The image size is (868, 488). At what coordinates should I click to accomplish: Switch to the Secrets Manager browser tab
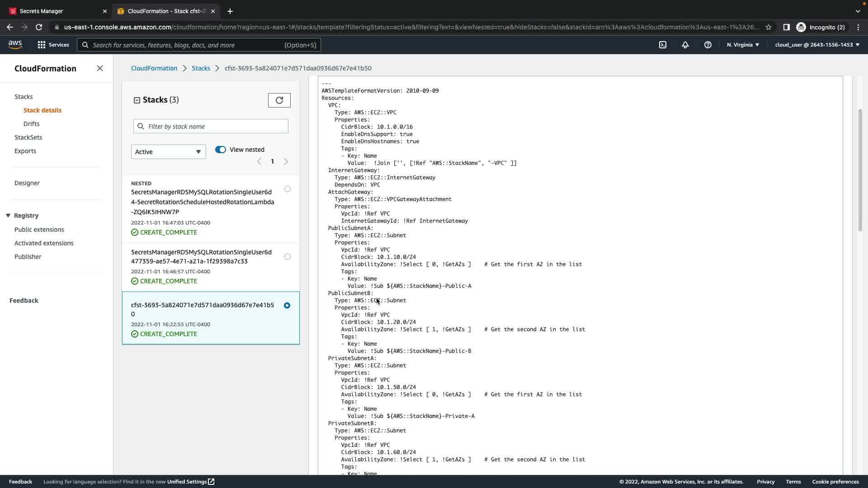point(42,11)
